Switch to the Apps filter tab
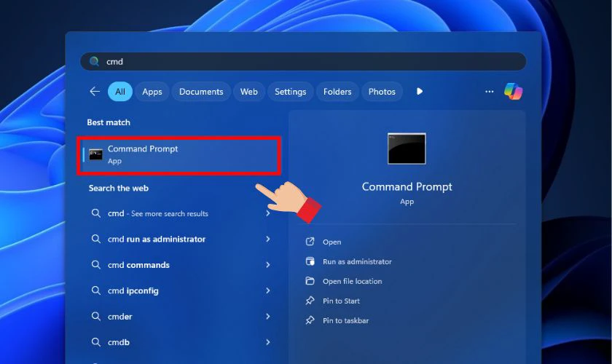 (152, 92)
